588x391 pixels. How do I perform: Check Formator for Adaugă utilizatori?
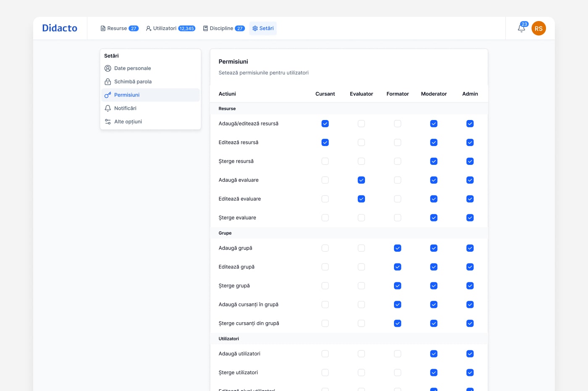[x=398, y=354]
